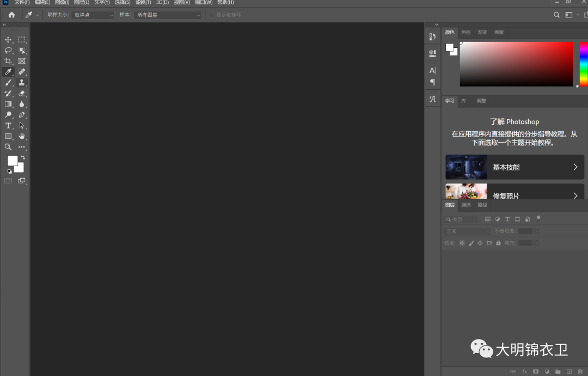Open the 文件(F) menu
Image resolution: width=588 pixels, height=376 pixels.
(x=22, y=2)
